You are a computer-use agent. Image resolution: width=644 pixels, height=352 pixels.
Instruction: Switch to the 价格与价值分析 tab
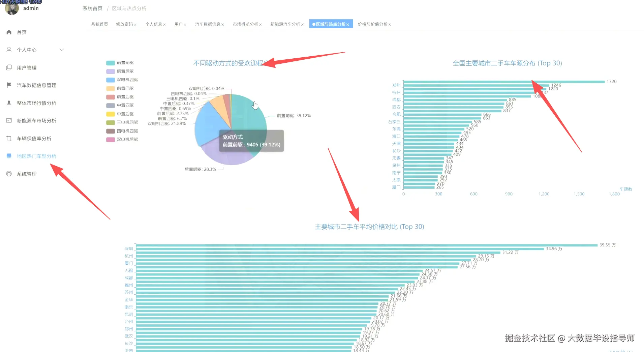tap(372, 24)
